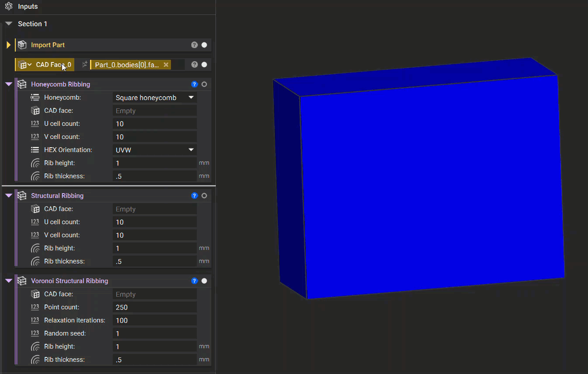Click the Import Part block icon
Image resolution: width=588 pixels, height=374 pixels.
pos(22,45)
